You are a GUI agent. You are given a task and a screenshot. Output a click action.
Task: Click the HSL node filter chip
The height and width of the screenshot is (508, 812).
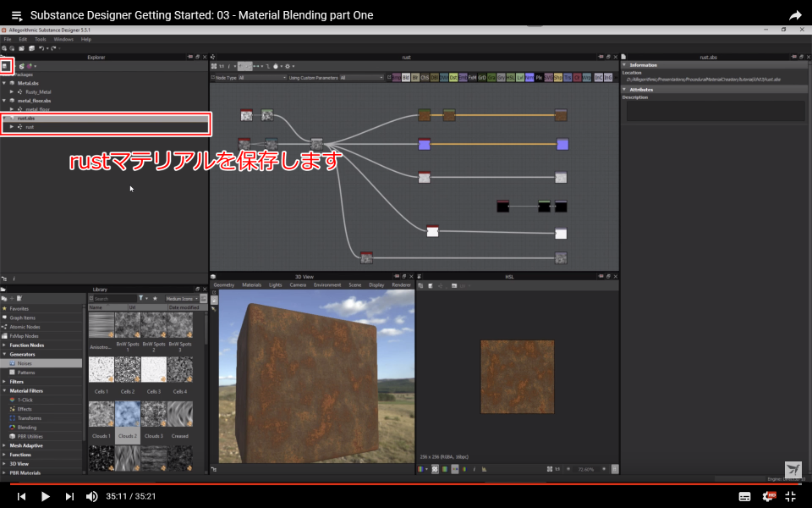511,78
